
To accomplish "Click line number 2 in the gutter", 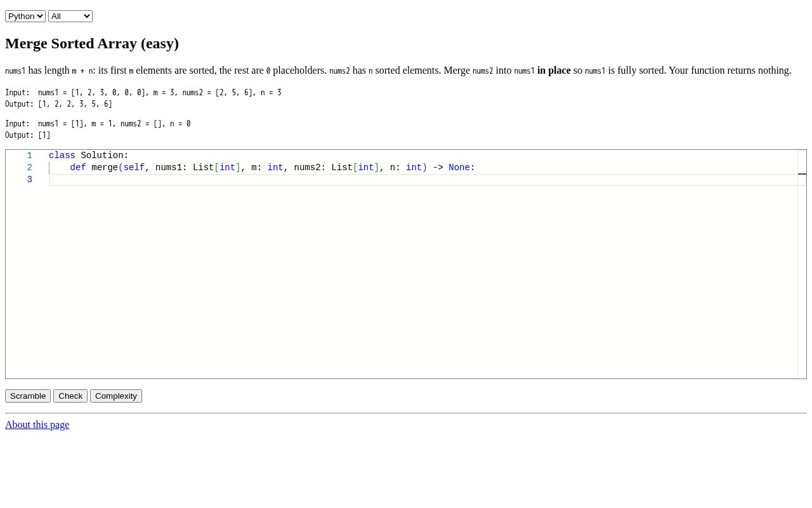I will point(29,168).
